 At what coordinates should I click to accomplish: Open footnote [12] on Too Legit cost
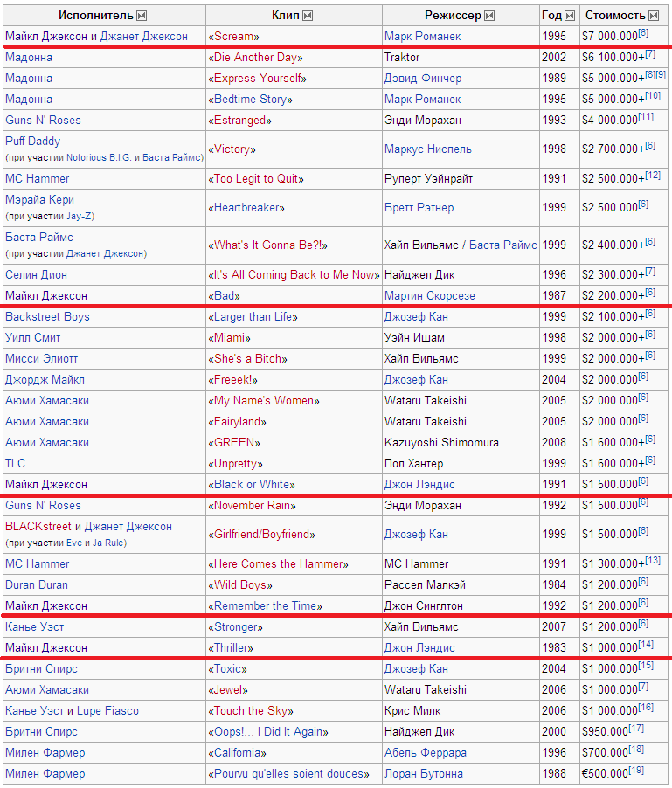tap(653, 176)
